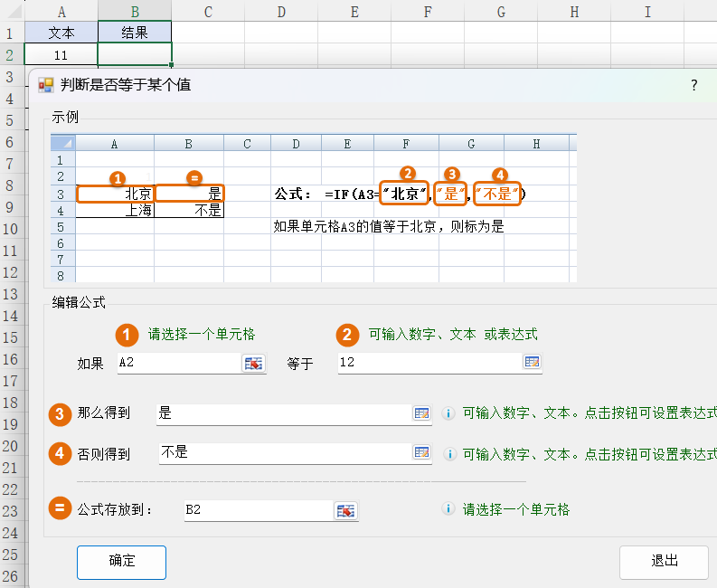Open expression setter icon for 那么得到 field
This screenshot has height=588, width=717.
421,413
